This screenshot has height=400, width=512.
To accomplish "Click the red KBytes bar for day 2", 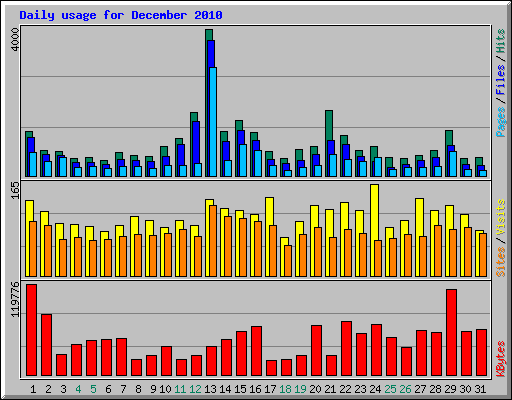I will pos(46,345).
